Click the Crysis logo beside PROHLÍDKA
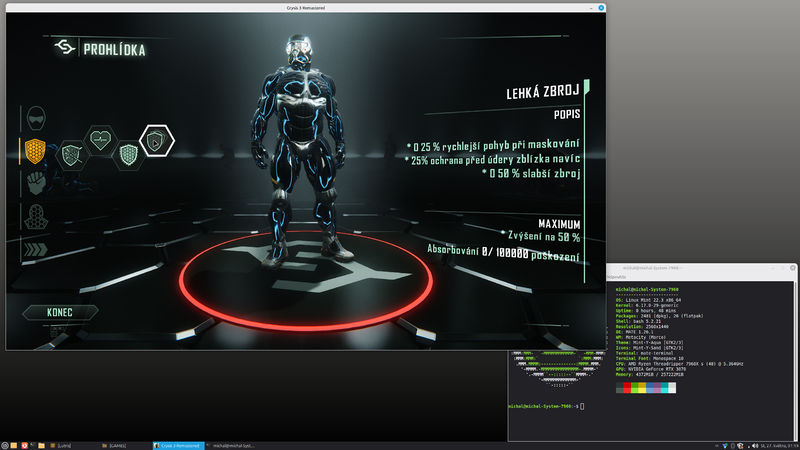Image resolution: width=800 pixels, height=450 pixels. (65, 47)
